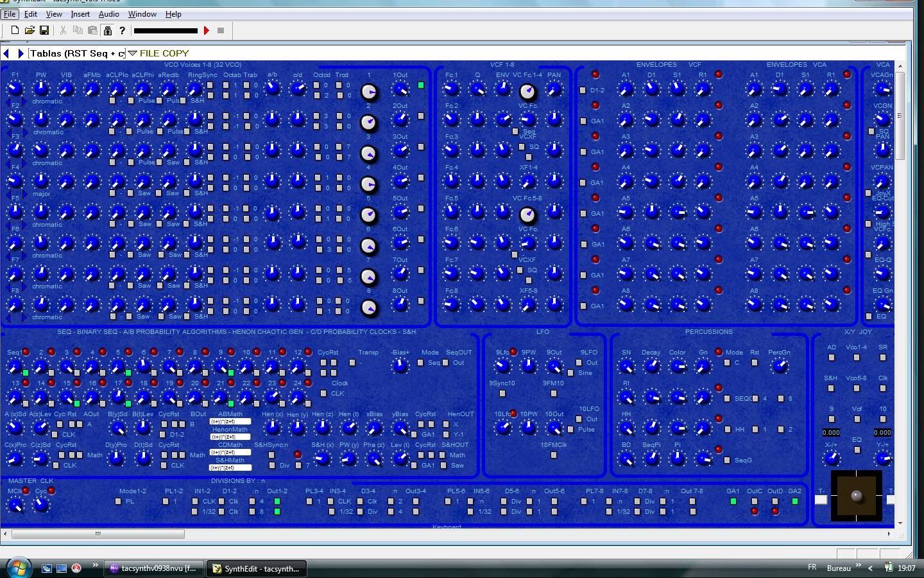Viewport: 924px width, 578px height.
Task: Start playback with the red Play triangle
Action: [x=207, y=30]
